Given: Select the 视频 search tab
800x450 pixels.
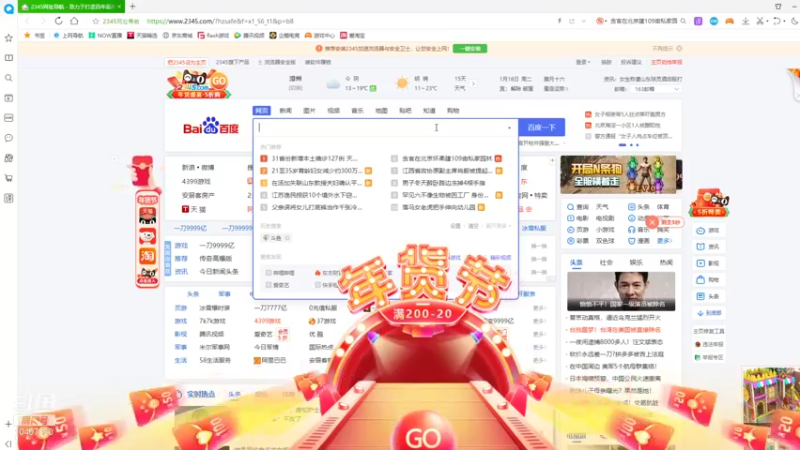Looking at the screenshot, I should (333, 111).
